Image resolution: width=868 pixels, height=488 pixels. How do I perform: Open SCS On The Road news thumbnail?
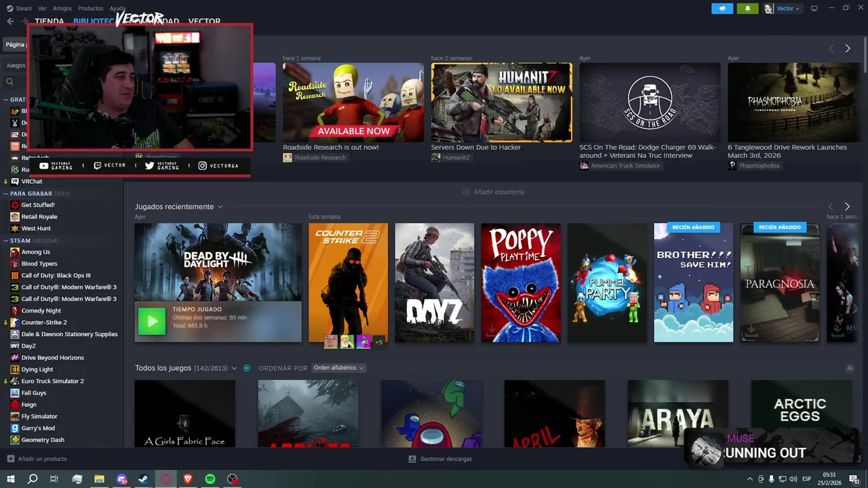(x=650, y=102)
